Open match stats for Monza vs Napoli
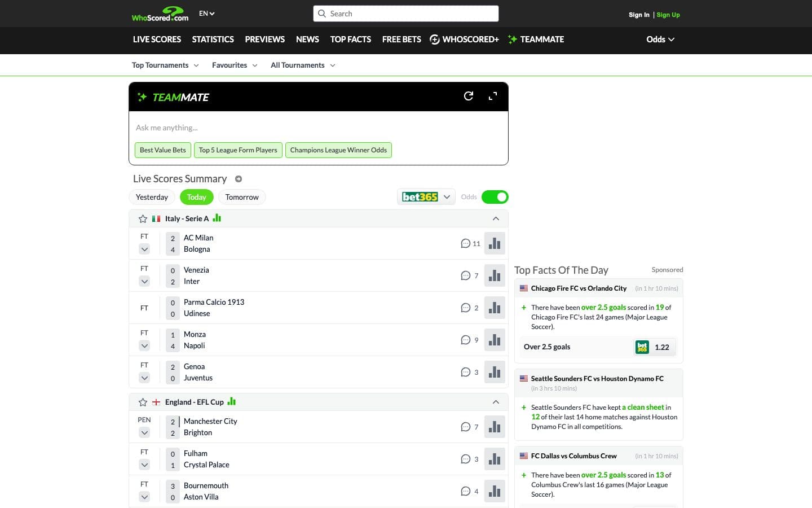 coord(495,340)
